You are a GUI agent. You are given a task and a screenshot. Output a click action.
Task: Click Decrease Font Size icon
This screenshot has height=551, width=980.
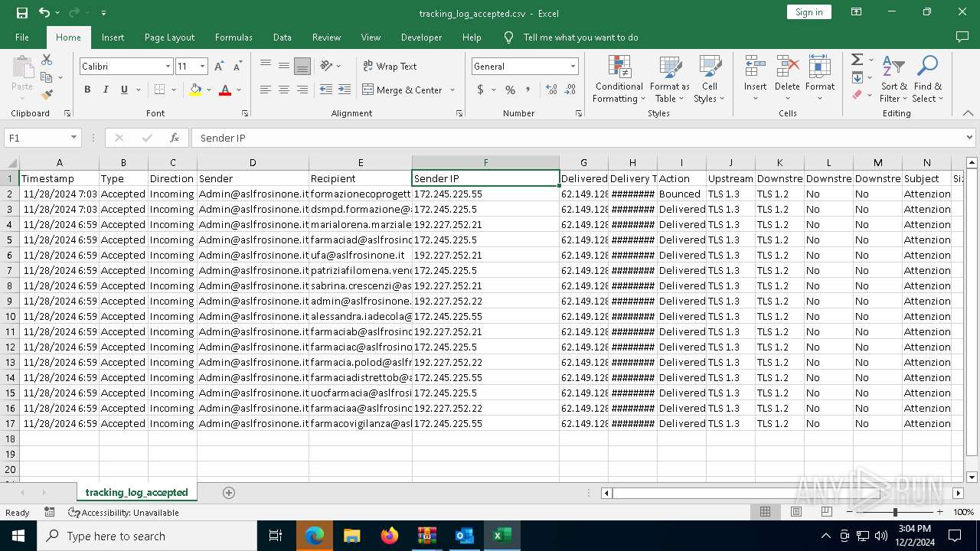(x=238, y=67)
